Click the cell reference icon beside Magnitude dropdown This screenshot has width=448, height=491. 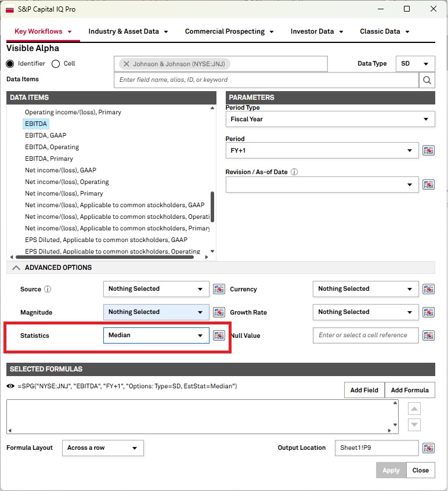click(x=219, y=312)
